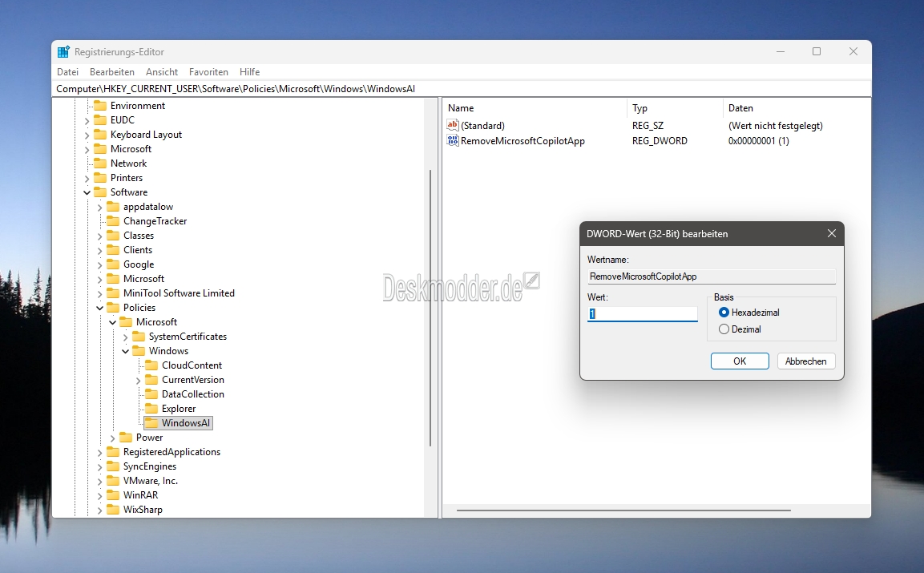924x573 pixels.
Task: Open the Bearbeiten menu
Action: (x=112, y=72)
